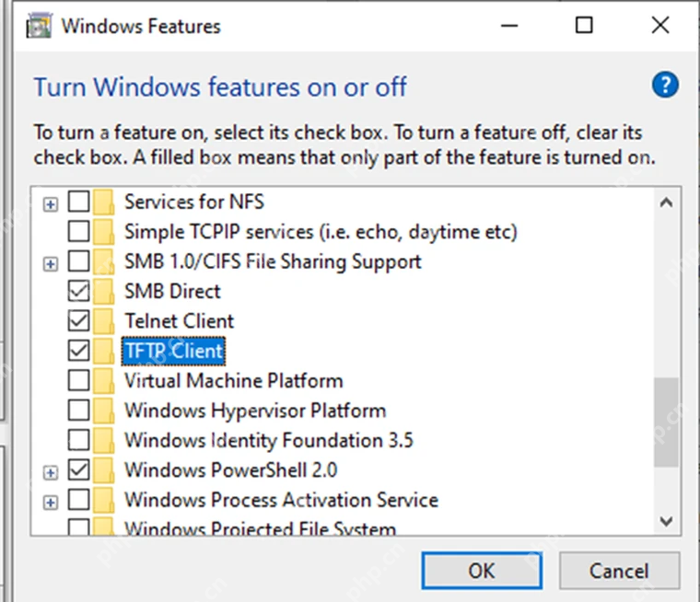Expand the Services for NFS node
The height and width of the screenshot is (602, 700).
[51, 204]
